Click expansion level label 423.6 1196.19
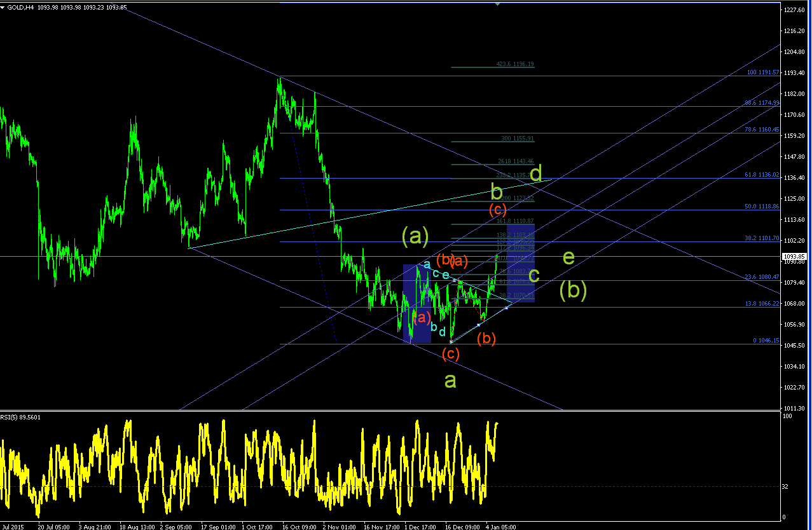 (515, 64)
